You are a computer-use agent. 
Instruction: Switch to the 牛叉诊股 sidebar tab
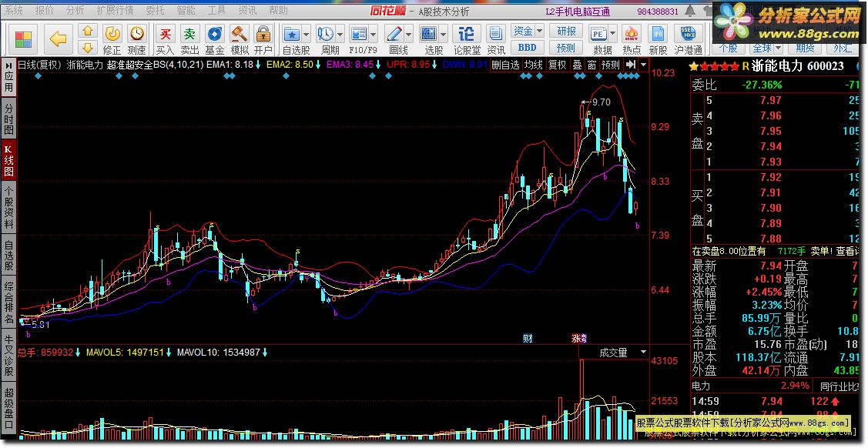(x=8, y=355)
